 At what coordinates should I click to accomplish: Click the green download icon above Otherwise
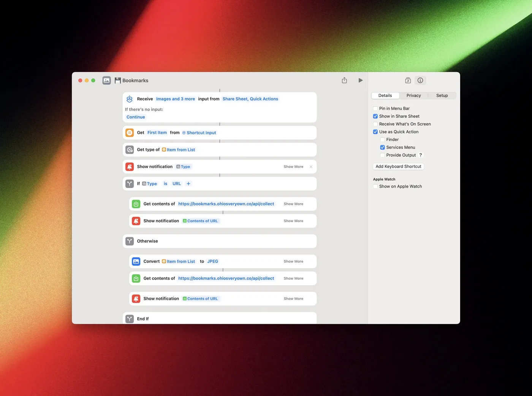(136, 204)
